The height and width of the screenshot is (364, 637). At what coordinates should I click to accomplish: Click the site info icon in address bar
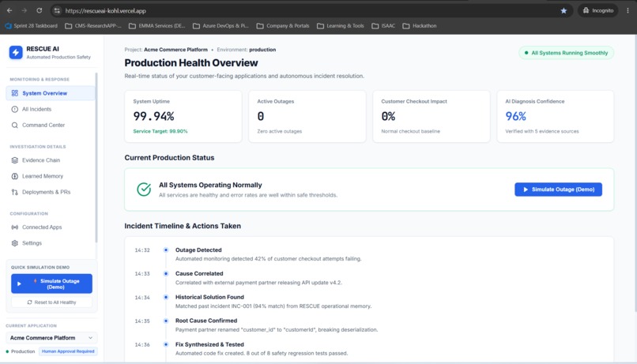[x=57, y=10]
